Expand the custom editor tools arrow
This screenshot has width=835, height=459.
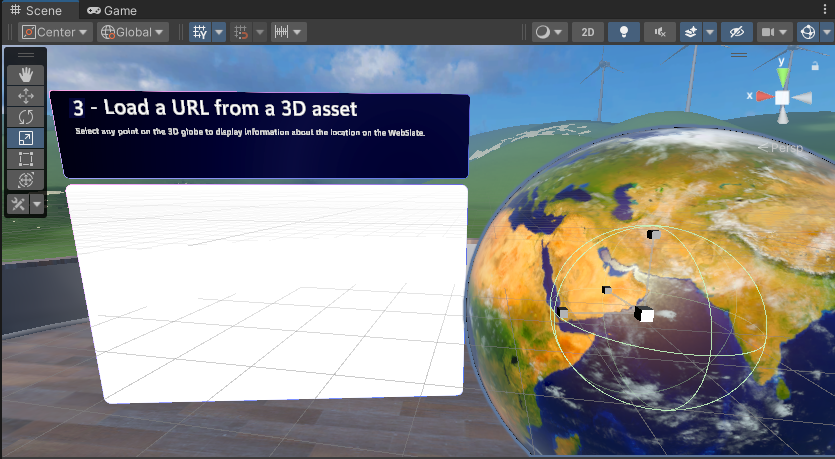click(x=37, y=204)
